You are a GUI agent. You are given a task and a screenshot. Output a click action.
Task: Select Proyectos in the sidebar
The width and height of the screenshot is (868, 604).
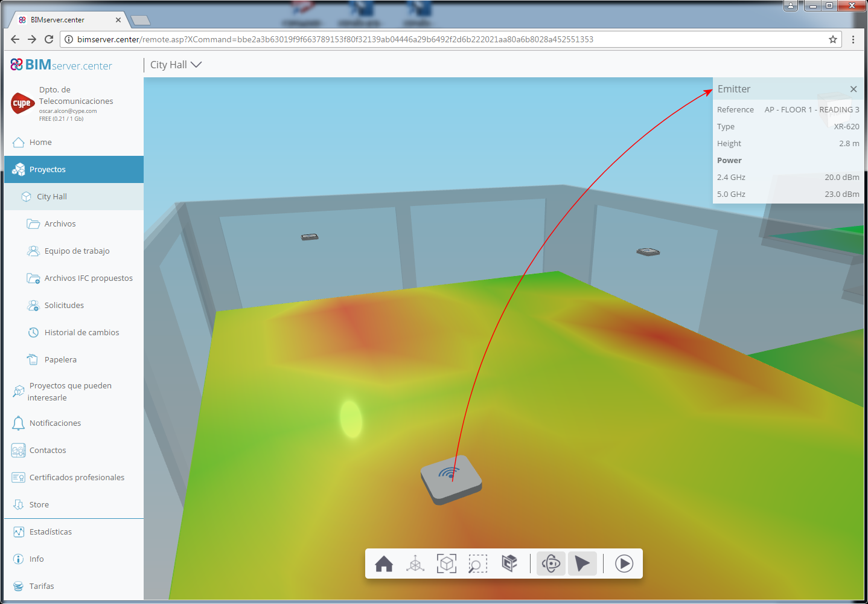pyautogui.click(x=74, y=170)
